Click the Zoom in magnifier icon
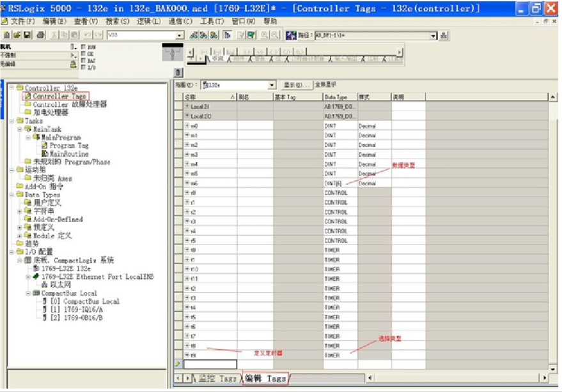The height and width of the screenshot is (392, 562). point(265,35)
